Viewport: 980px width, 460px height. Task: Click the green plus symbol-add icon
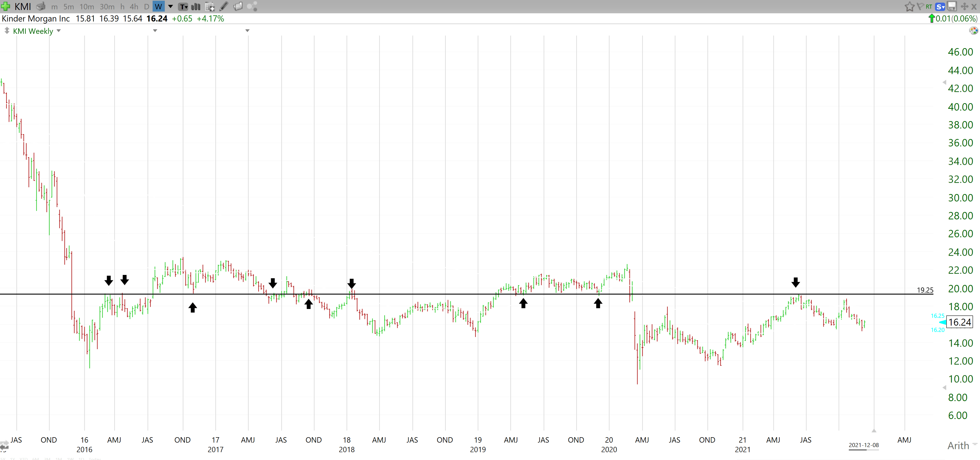click(6, 6)
